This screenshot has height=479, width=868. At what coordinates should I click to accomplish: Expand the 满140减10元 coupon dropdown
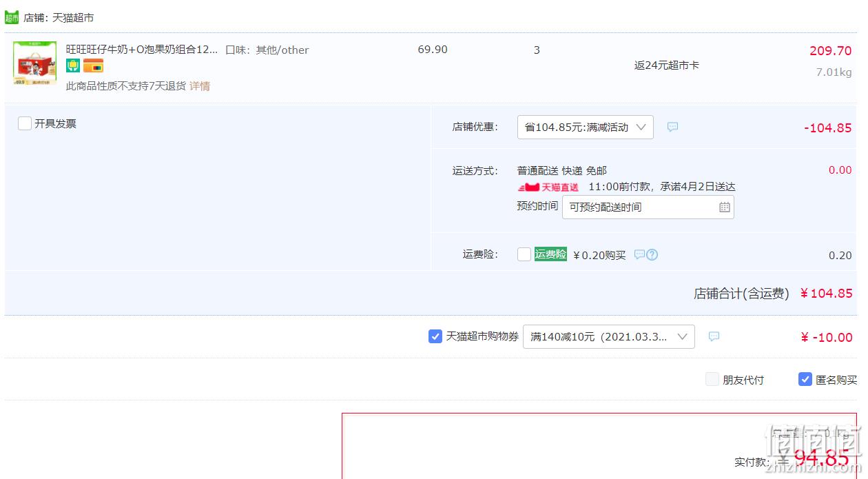pos(609,336)
